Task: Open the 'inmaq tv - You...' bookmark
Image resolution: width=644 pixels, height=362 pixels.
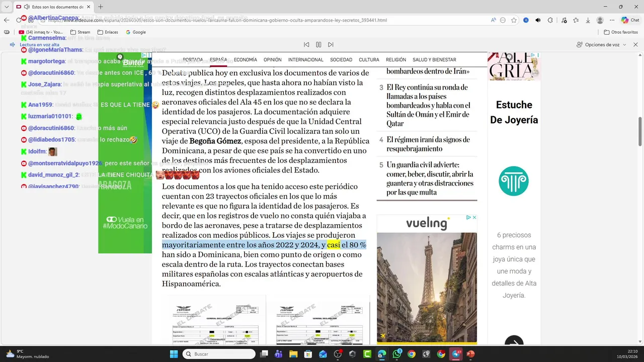Action: click(41, 32)
